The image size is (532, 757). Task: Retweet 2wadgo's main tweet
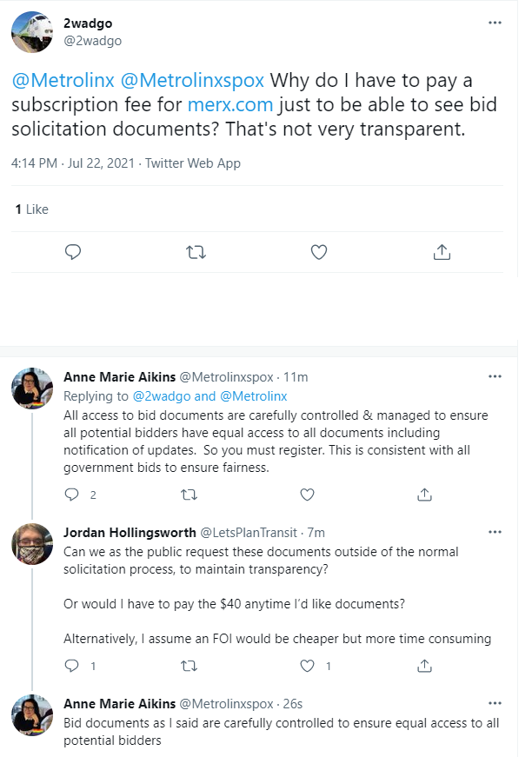pyautogui.click(x=196, y=252)
